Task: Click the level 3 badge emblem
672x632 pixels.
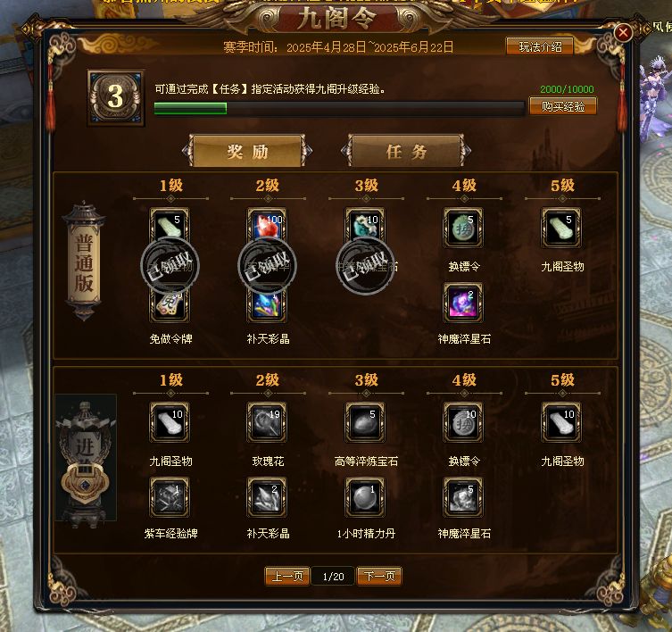Action: [116, 98]
